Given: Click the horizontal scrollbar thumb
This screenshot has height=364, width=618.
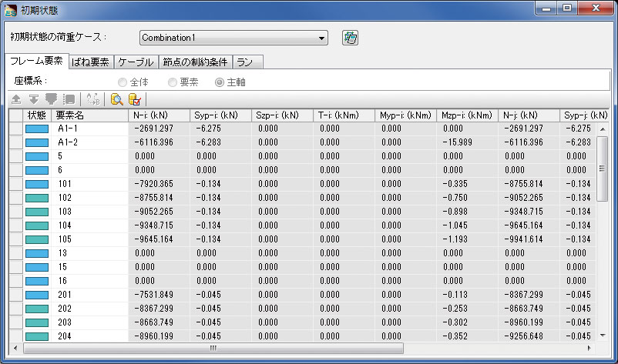Looking at the screenshot, I should click(213, 348).
